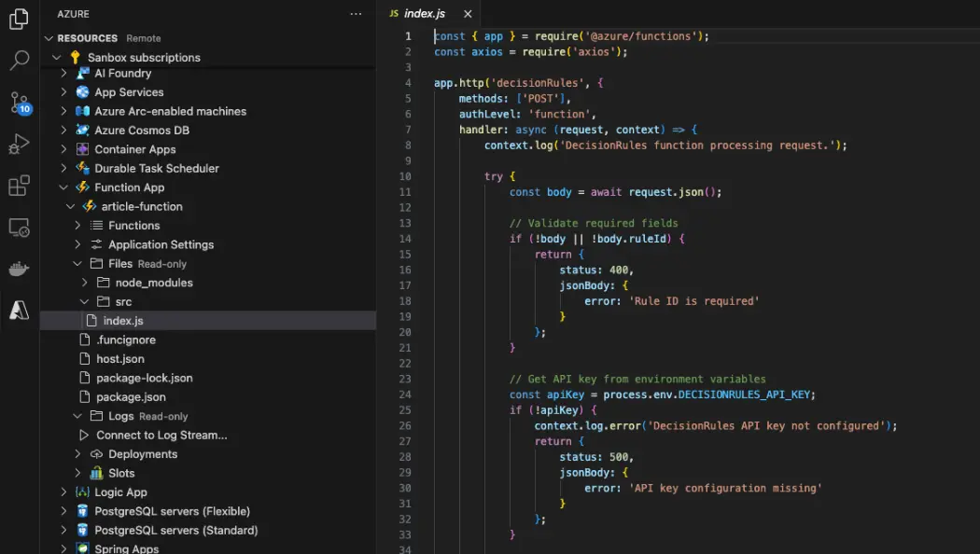Expand the Slots node
This screenshot has width=980, height=554.
coord(77,473)
